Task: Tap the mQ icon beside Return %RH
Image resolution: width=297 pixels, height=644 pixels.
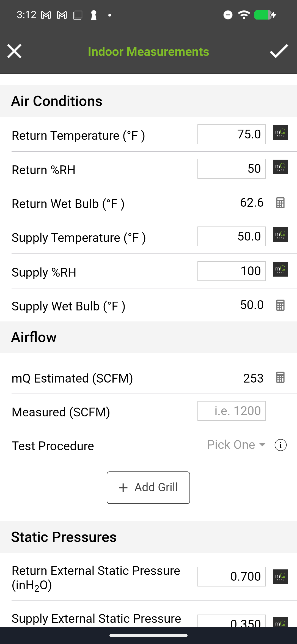Action: click(280, 167)
